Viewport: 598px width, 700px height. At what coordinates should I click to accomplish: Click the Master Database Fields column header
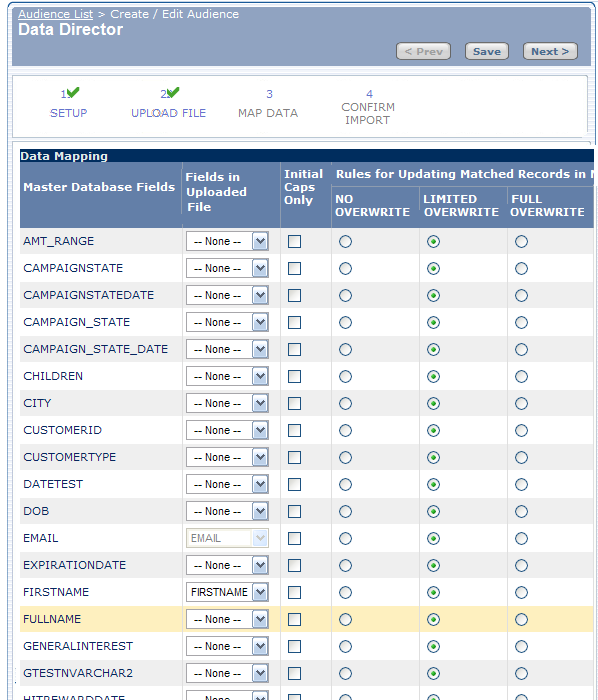(x=99, y=187)
